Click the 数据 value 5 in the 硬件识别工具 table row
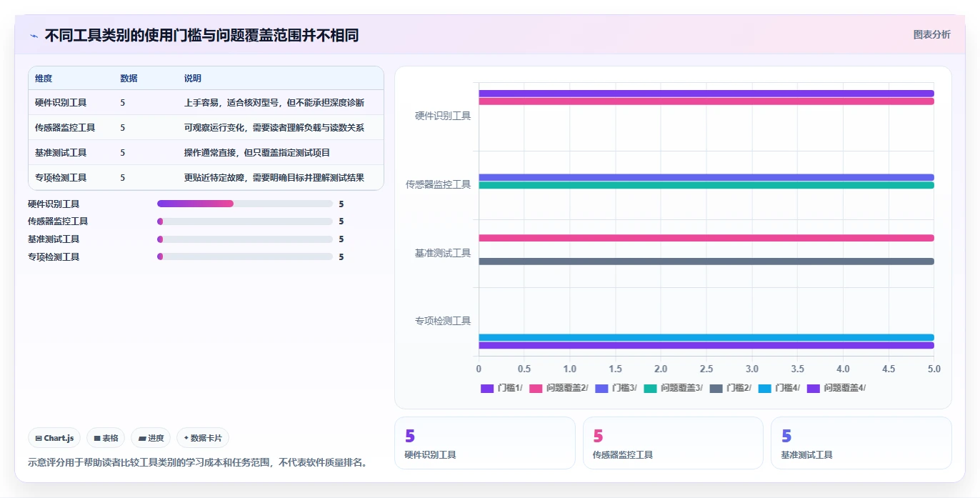Screen dimensions: 980x498 pos(123,103)
